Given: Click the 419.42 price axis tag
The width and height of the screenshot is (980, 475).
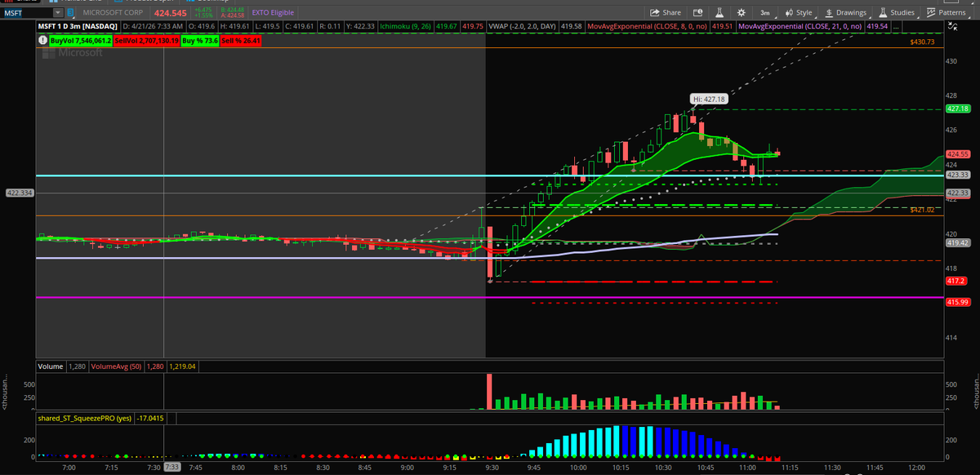Looking at the screenshot, I should (x=956, y=242).
